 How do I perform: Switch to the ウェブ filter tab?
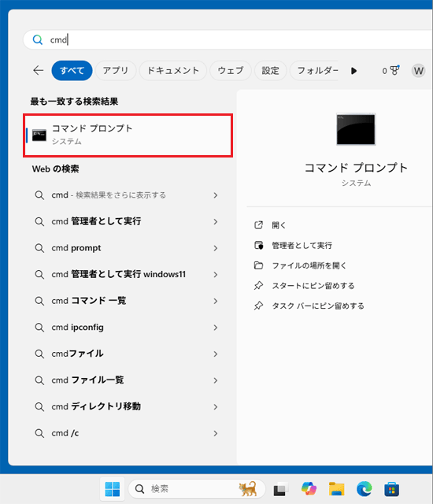click(x=231, y=70)
